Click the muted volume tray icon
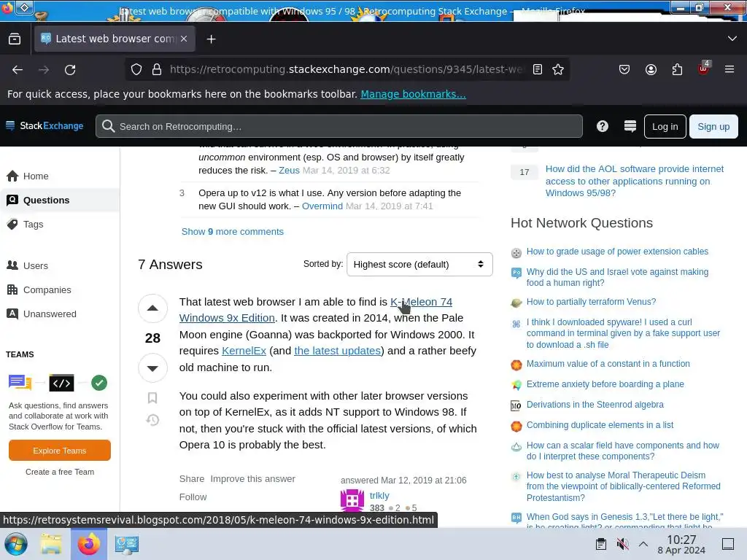 (622, 544)
